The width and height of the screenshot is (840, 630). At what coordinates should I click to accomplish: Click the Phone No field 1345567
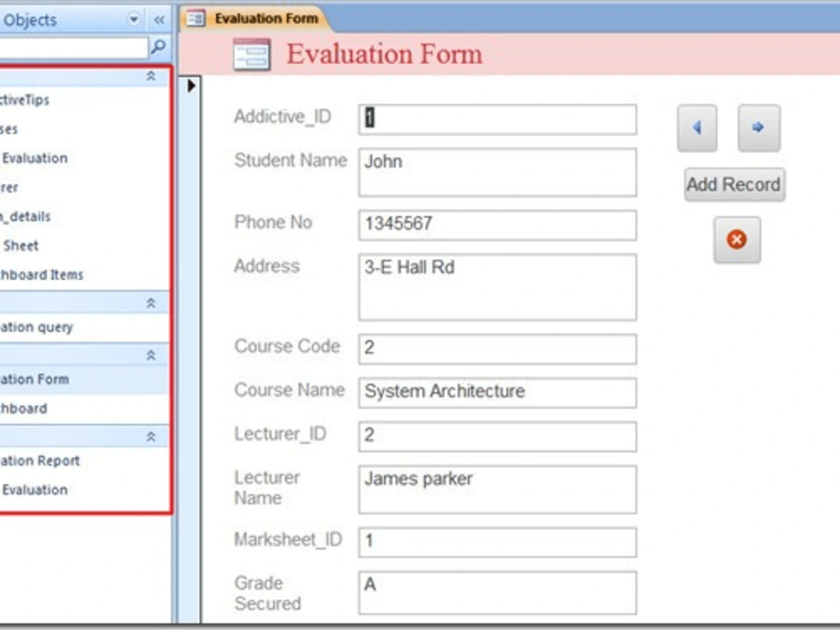coord(497,225)
